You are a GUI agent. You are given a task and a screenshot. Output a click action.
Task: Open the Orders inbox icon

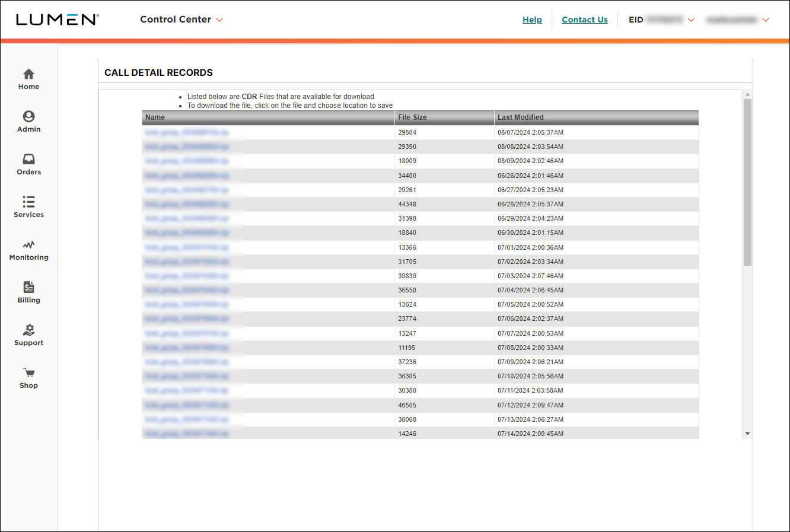[x=28, y=160]
